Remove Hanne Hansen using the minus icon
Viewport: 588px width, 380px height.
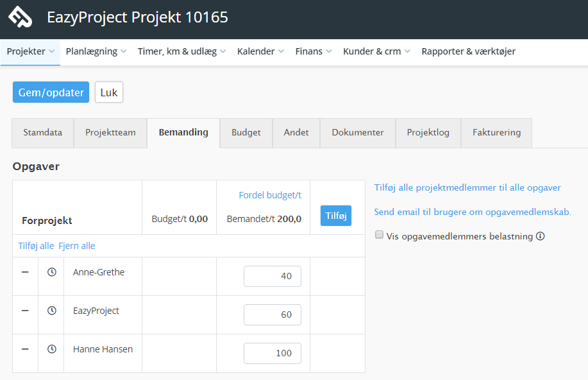point(25,349)
